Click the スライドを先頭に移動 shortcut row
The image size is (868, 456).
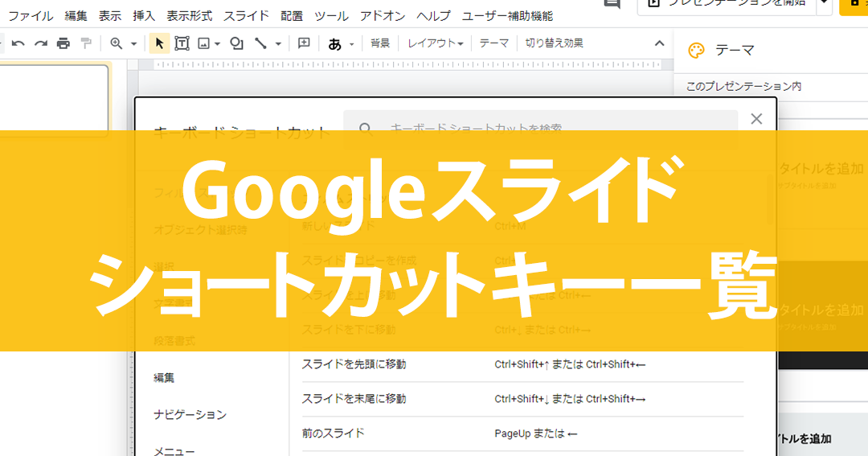point(522,364)
